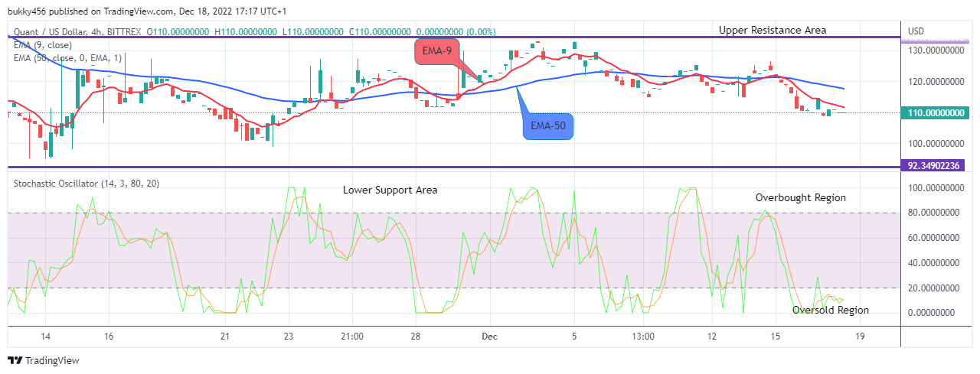The height and width of the screenshot is (374, 980).
Task: Click the EMA (50, close, 0, EMA, 1) legend
Action: click(67, 58)
